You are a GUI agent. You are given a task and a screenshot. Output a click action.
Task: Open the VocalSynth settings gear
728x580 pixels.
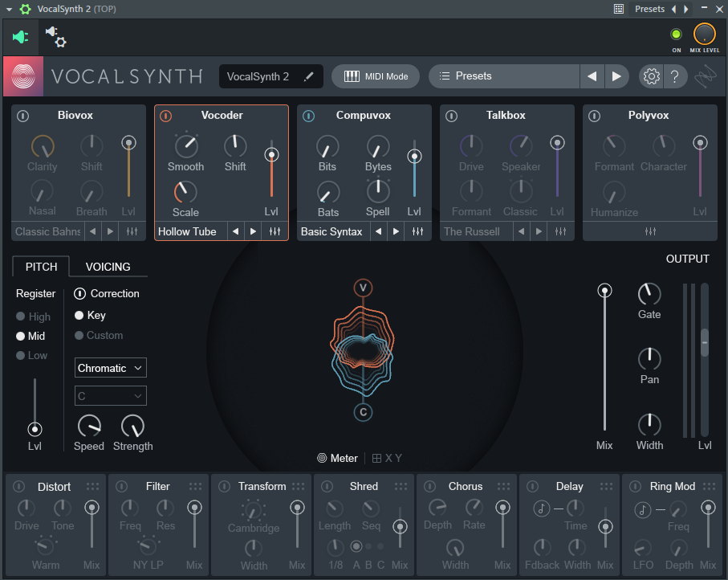click(x=651, y=76)
